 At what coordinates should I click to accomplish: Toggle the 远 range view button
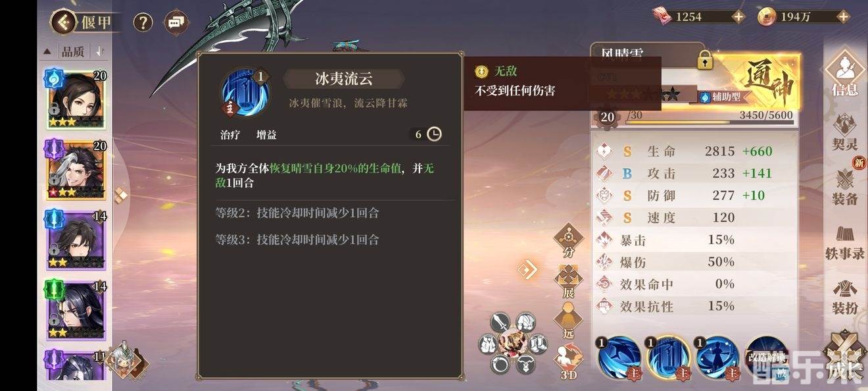click(x=568, y=321)
